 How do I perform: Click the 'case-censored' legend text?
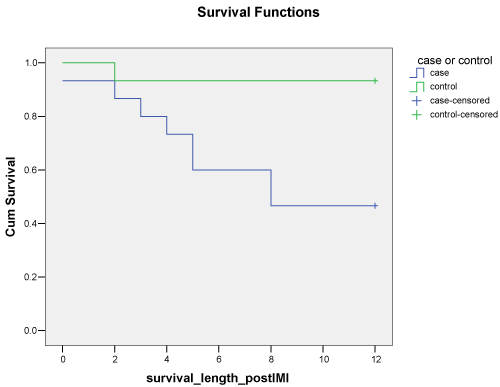(460, 100)
